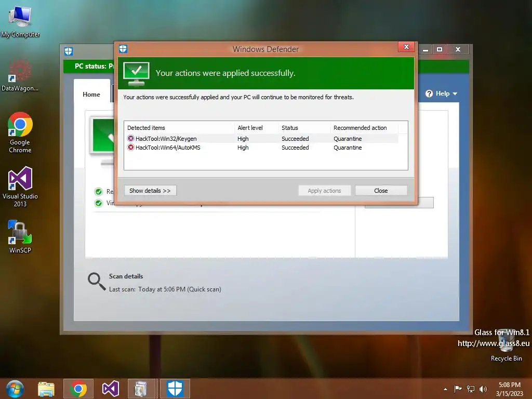Open Quarantine action for AutoKMS
The height and width of the screenshot is (399, 532).
[348, 148]
